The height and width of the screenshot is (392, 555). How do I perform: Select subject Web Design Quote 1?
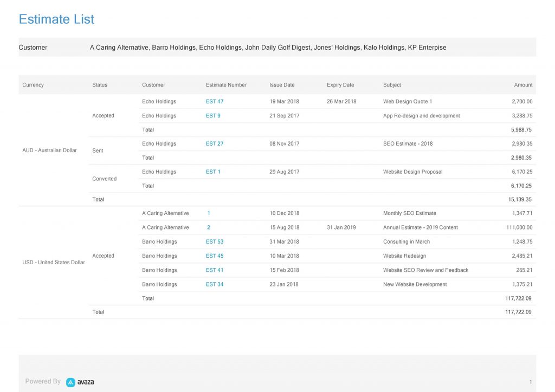coord(408,101)
